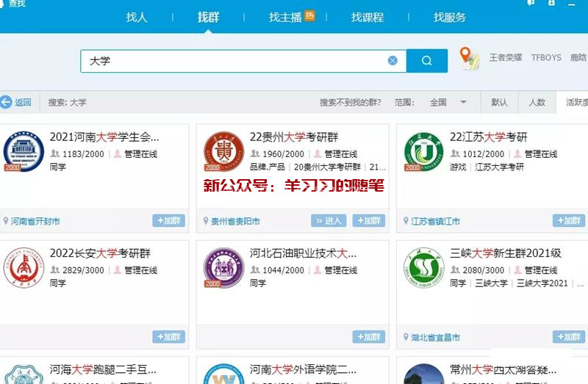Click the 22贵州大学考研群 logo
Image resolution: width=588 pixels, height=384 pixels.
coord(223,152)
